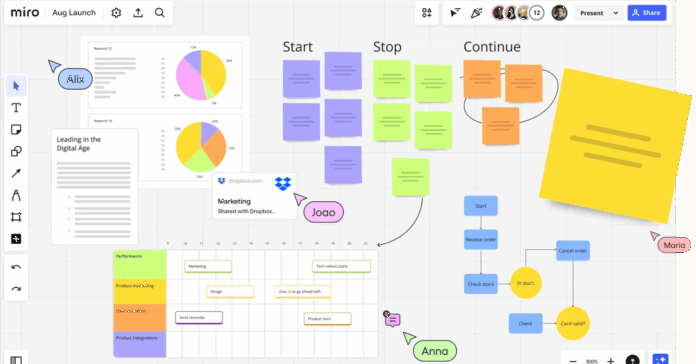Viewport: 696px width, 364px height.
Task: Start presentation with Present button
Action: point(592,13)
